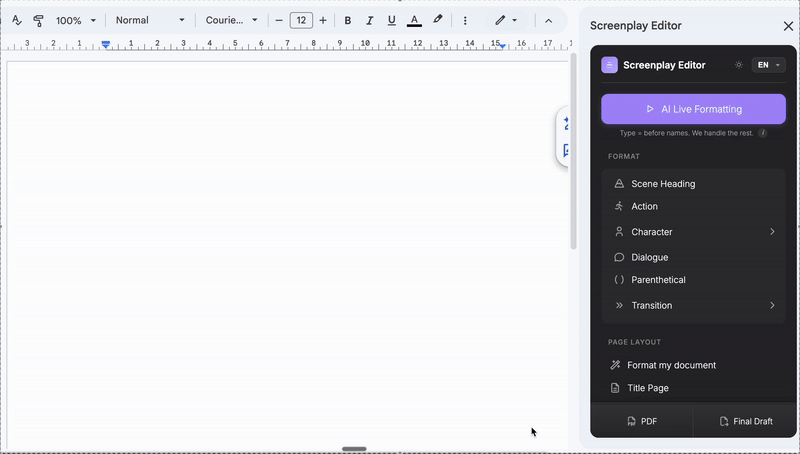
Task: Apply Scene Heading format
Action: click(x=693, y=184)
